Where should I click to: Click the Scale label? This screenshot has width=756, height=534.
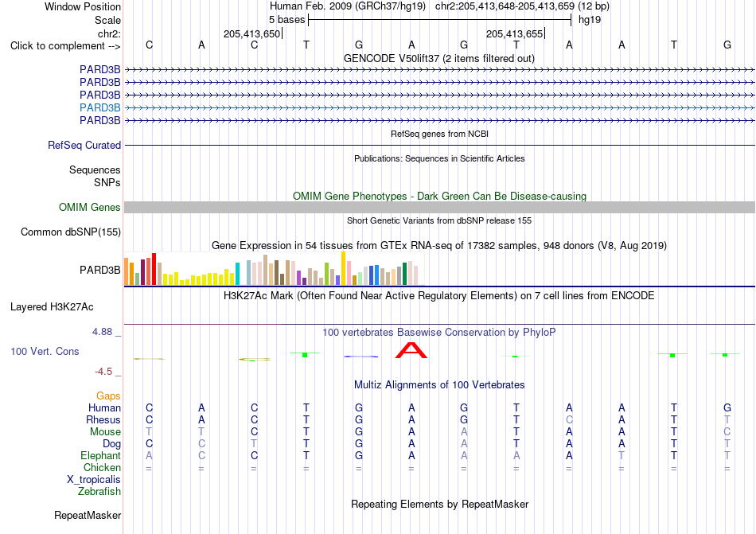click(x=107, y=20)
